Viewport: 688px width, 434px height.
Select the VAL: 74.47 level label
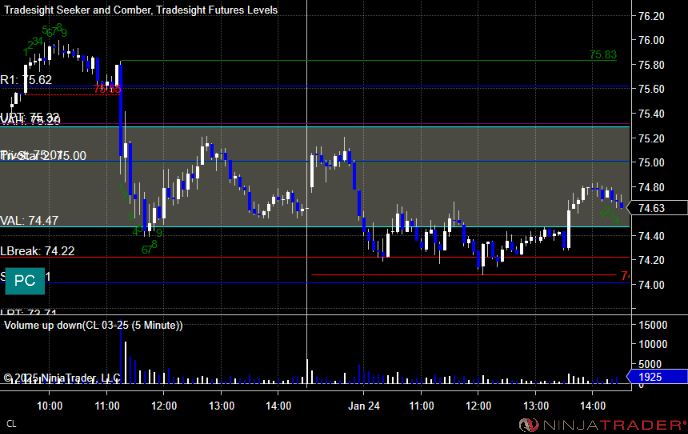coord(29,220)
